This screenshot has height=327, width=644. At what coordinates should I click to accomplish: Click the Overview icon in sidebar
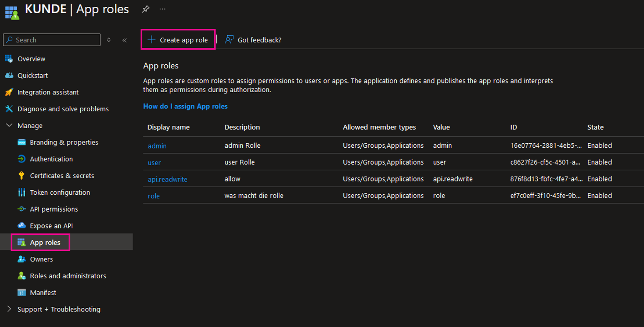click(9, 59)
